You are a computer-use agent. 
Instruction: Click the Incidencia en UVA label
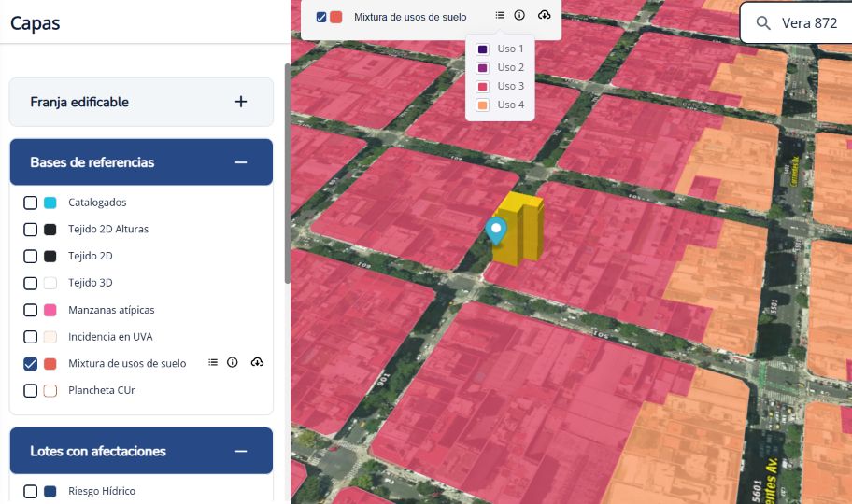tap(110, 336)
